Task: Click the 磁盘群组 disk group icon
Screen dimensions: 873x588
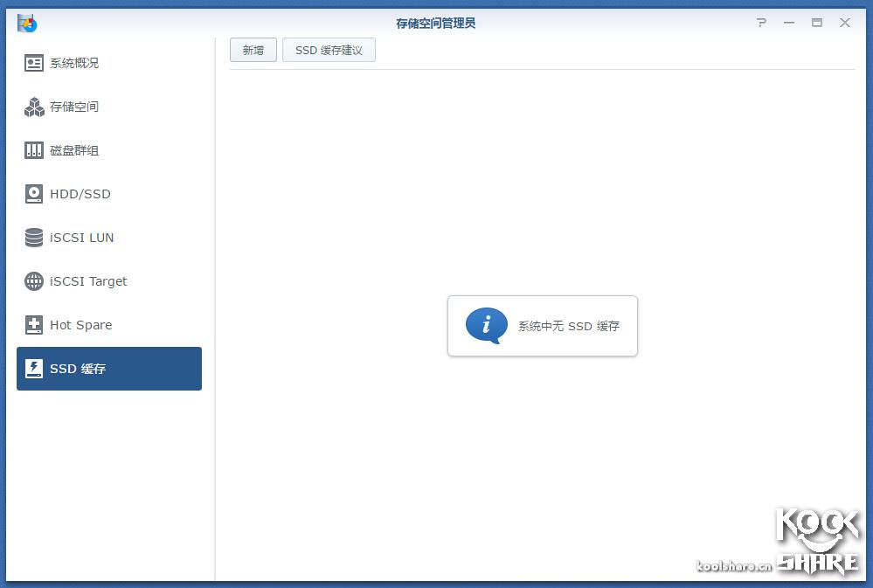Action: pos(33,150)
